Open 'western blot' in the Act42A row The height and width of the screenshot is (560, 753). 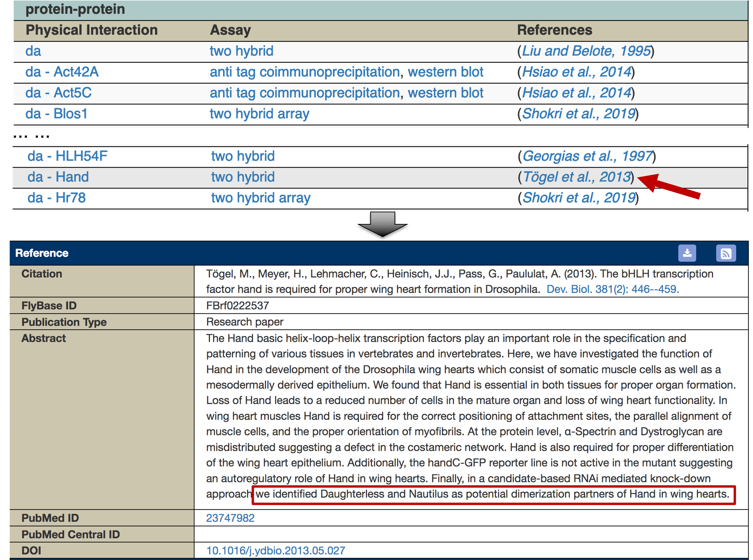[445, 72]
